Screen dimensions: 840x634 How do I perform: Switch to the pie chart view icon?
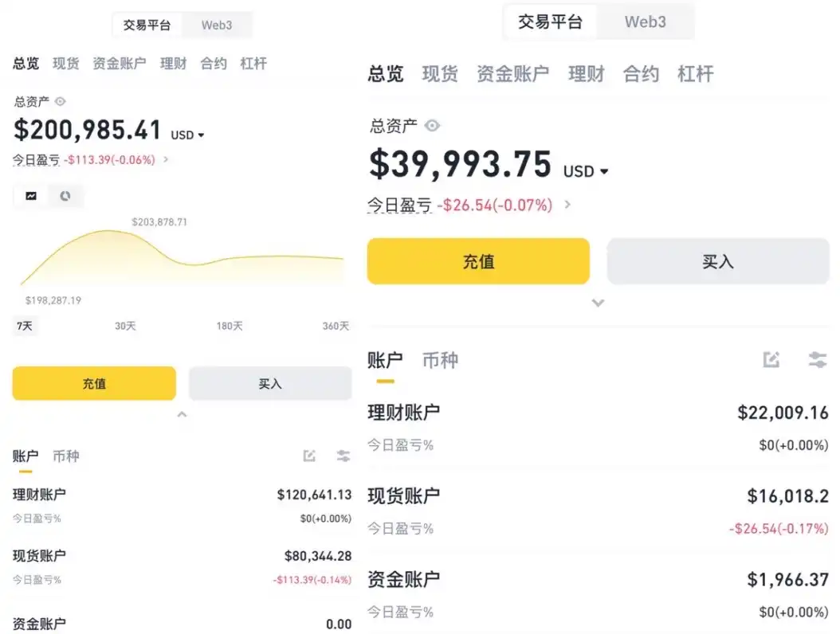click(65, 195)
